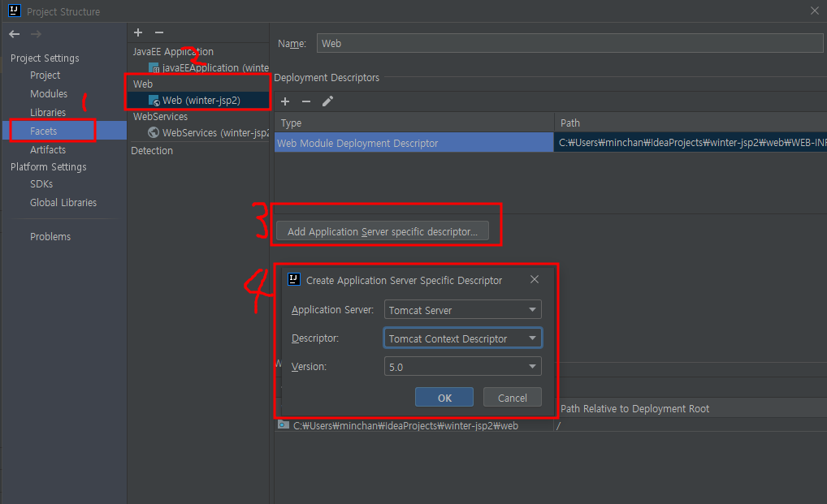Screen dimensions: 827x504
Task: Open the Libraries settings
Action: click(x=48, y=113)
